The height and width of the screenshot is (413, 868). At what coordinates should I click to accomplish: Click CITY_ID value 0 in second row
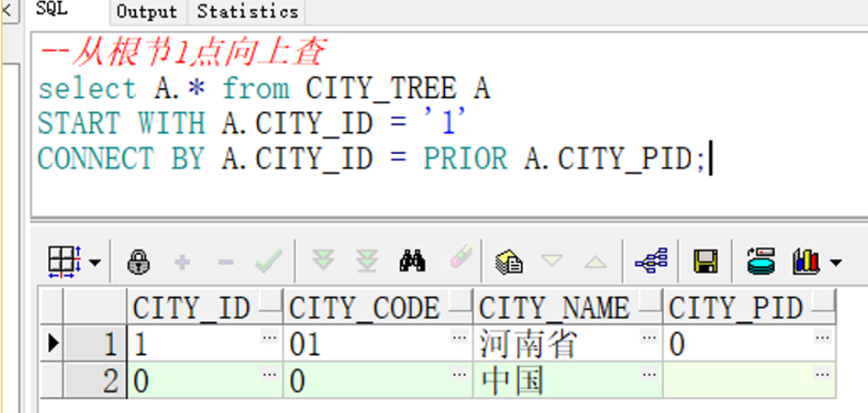(x=141, y=381)
